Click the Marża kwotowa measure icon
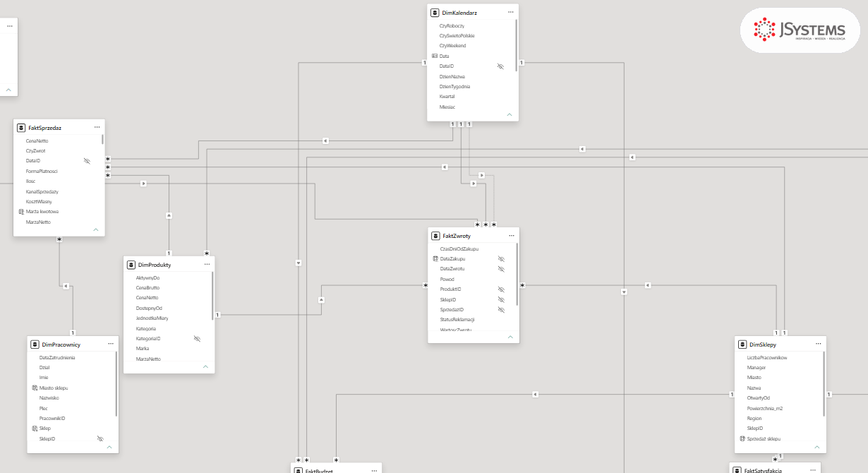This screenshot has width=868, height=473. [x=20, y=212]
